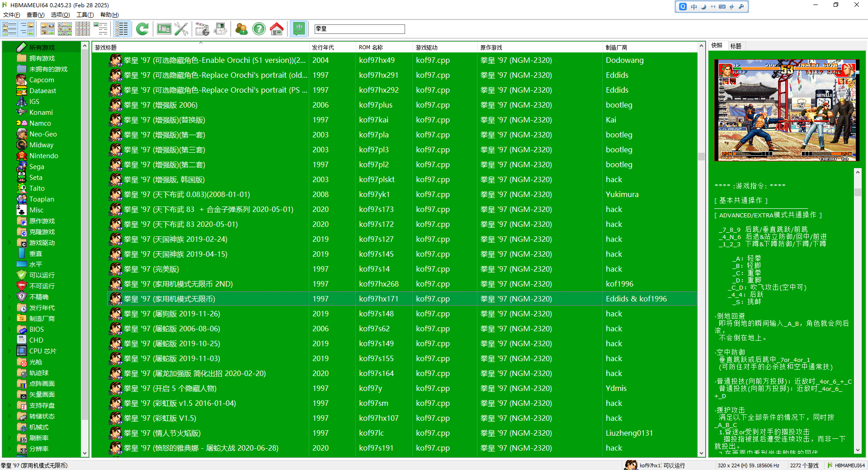Expand the 游戏驱动 tree node
This screenshot has width=868, height=470.
[x=9, y=243]
